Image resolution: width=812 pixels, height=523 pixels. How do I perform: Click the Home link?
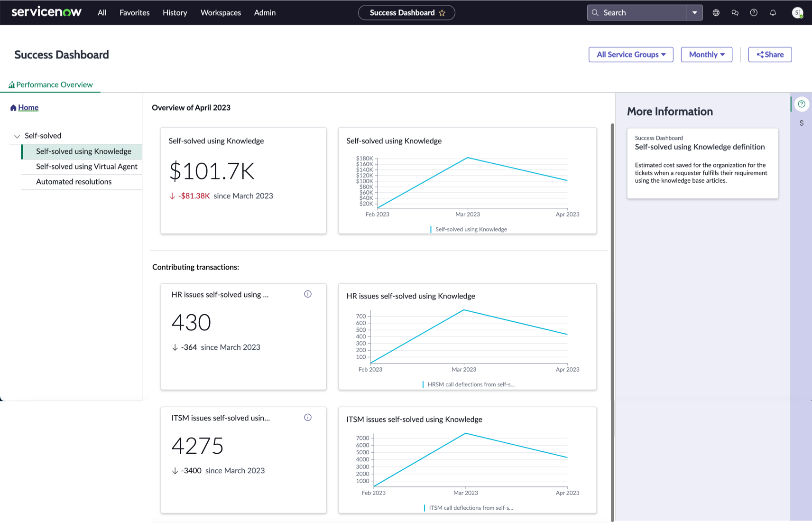point(28,108)
